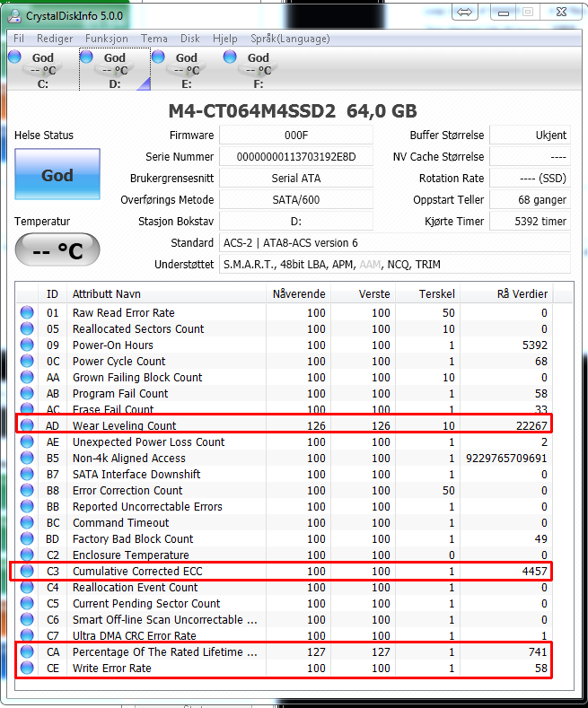Click status icon for Non-4k Aligned Access
The image size is (588, 708).
coord(27,458)
